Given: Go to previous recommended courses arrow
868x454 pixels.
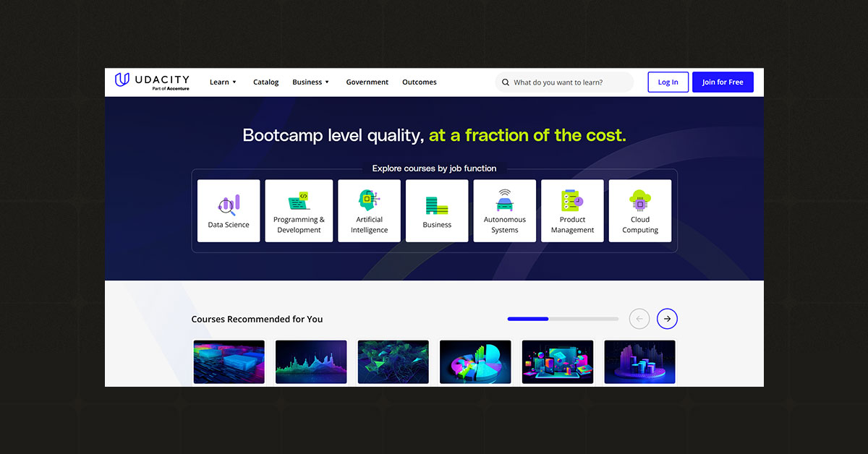Looking at the screenshot, I should [639, 319].
